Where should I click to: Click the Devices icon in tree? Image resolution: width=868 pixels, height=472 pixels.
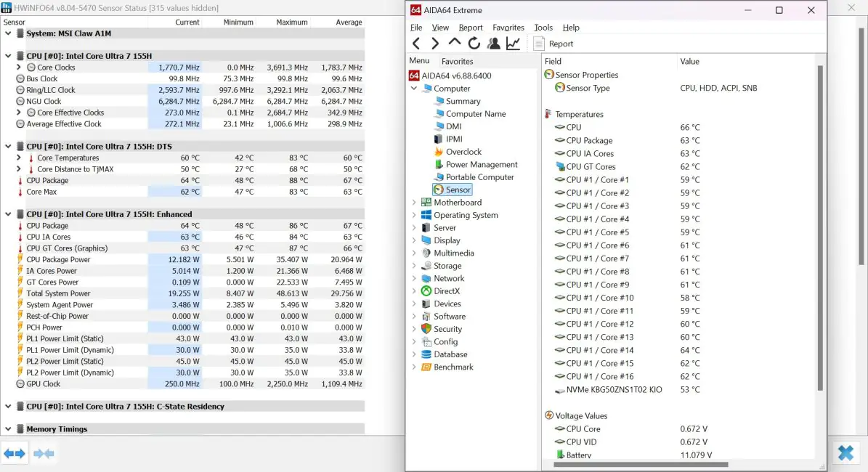[426, 304]
